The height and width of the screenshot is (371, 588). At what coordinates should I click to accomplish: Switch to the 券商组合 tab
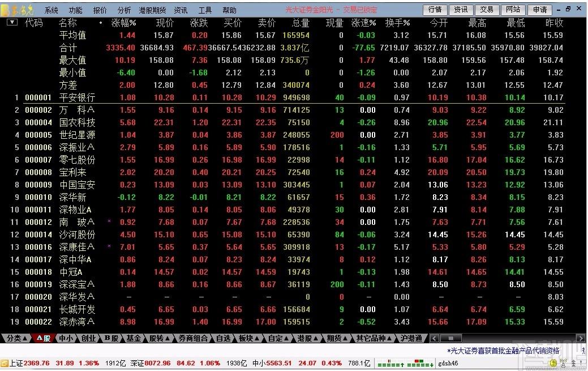point(193,338)
